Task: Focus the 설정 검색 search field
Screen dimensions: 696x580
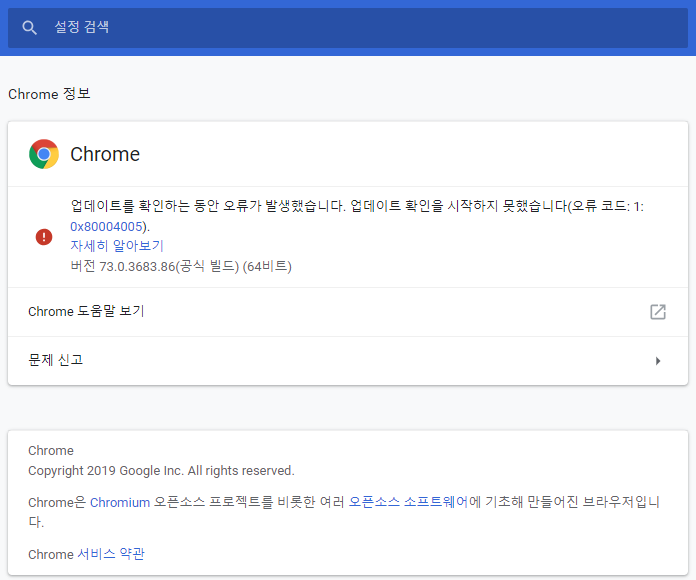Action: [x=348, y=28]
